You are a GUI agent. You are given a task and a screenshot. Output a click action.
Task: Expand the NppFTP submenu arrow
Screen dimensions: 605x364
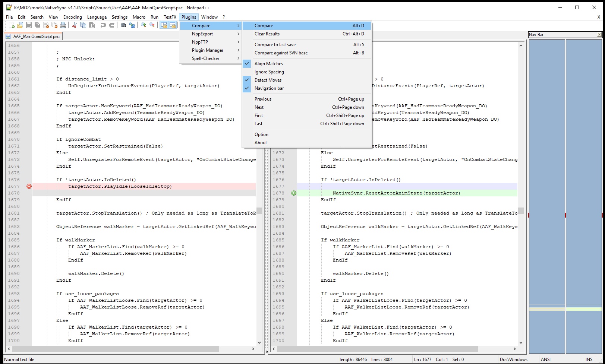tap(238, 42)
